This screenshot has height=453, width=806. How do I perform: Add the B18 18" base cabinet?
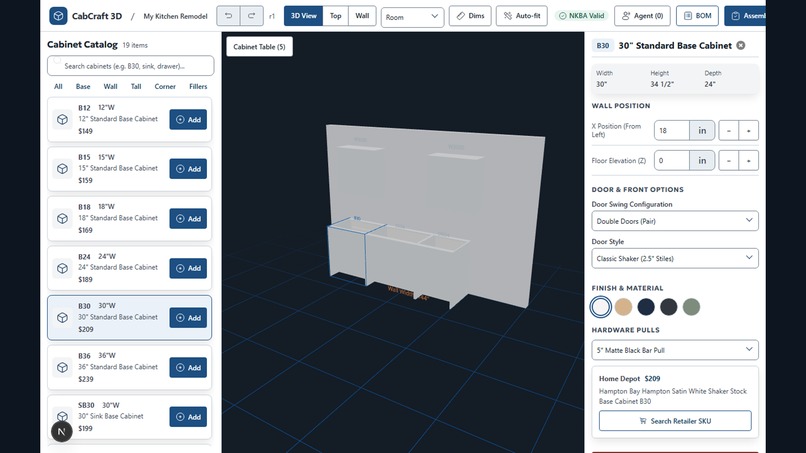188,219
